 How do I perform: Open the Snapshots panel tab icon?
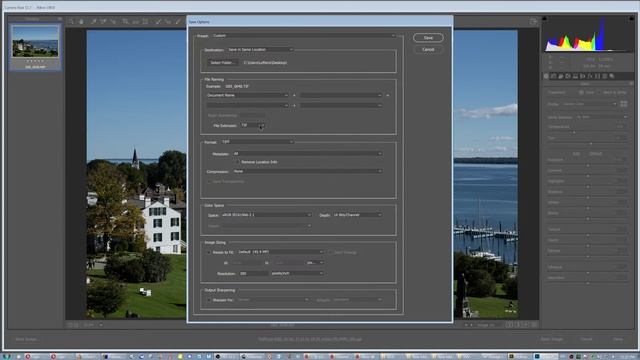612,76
